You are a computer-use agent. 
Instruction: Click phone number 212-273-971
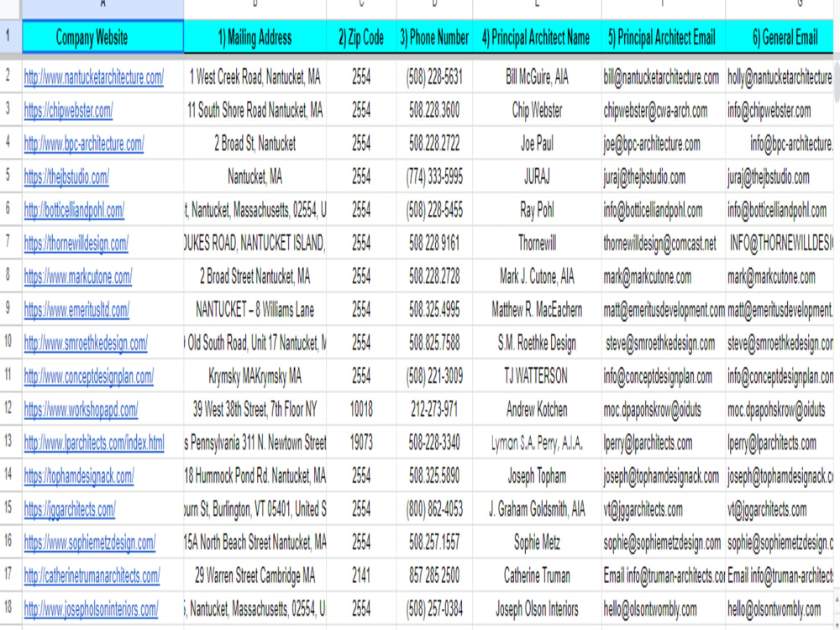click(x=434, y=410)
